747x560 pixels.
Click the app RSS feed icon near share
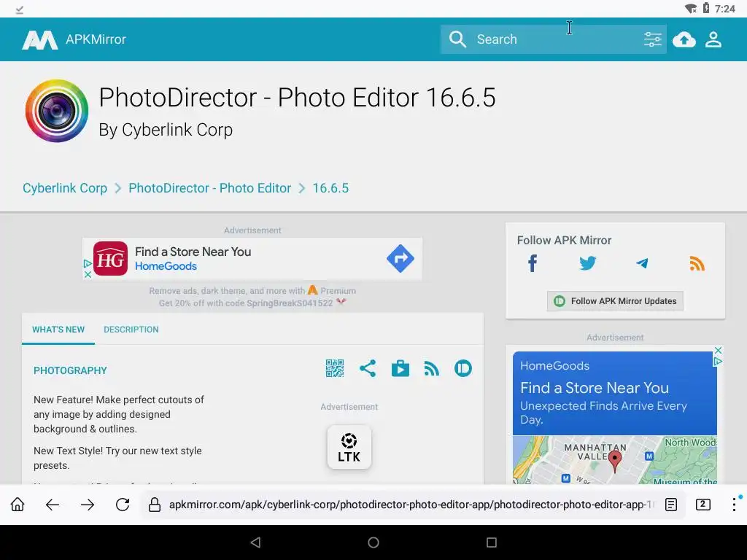[x=431, y=368]
